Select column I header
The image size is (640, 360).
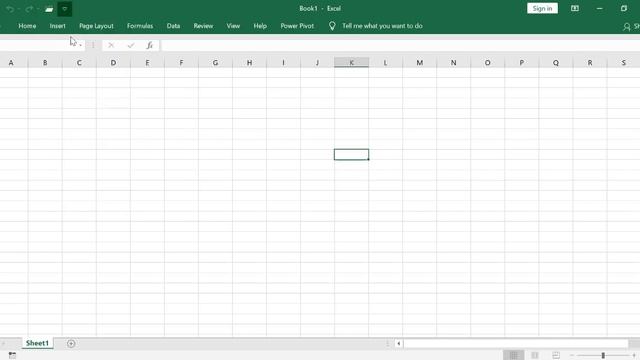pyautogui.click(x=283, y=62)
